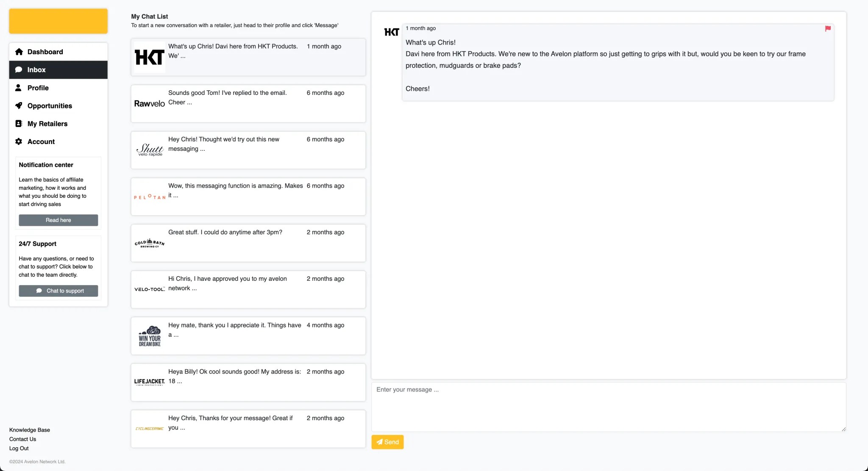
Task: Open the Rawvelo conversation
Action: (x=248, y=104)
